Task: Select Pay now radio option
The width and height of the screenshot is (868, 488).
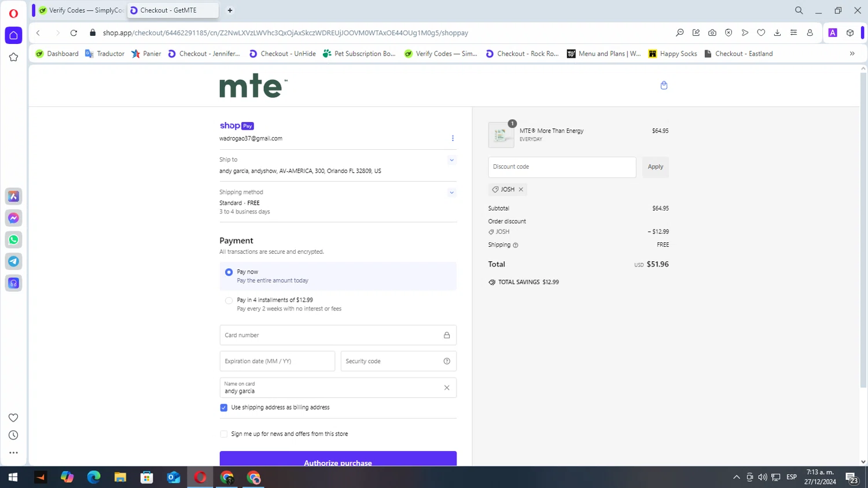Action: (x=229, y=272)
